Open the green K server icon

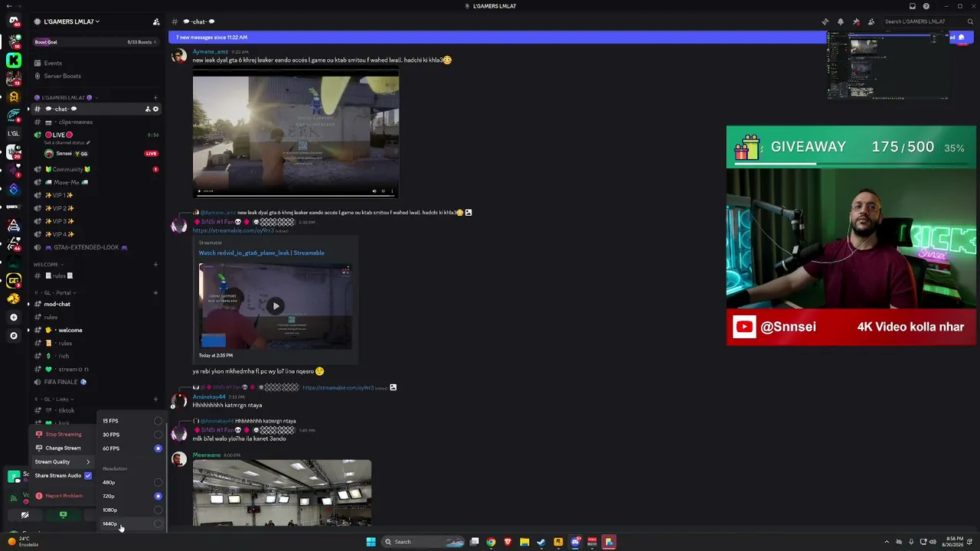[x=14, y=60]
